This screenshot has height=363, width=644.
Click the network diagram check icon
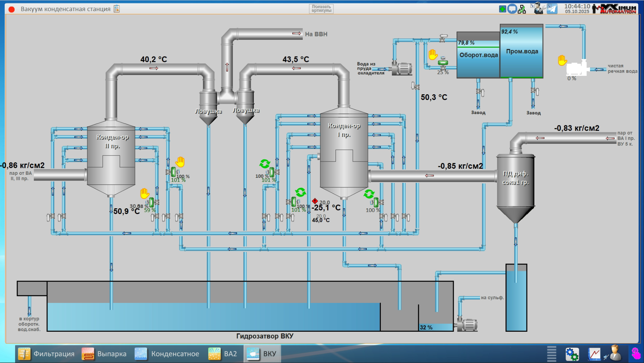(x=522, y=9)
